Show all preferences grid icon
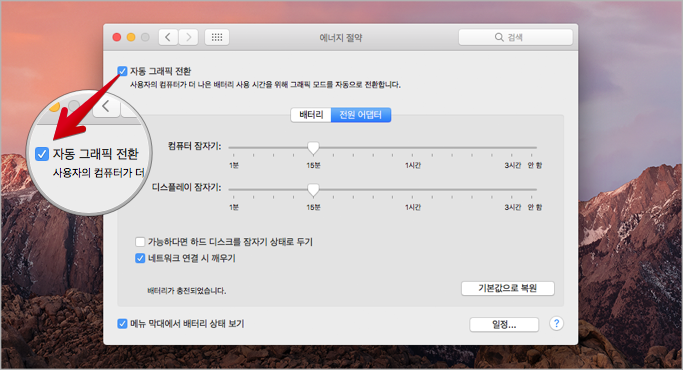The width and height of the screenshot is (683, 370). pos(217,37)
